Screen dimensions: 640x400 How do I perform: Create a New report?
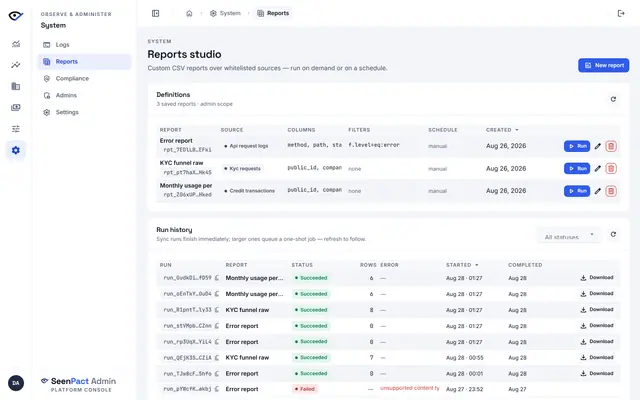(x=603, y=65)
